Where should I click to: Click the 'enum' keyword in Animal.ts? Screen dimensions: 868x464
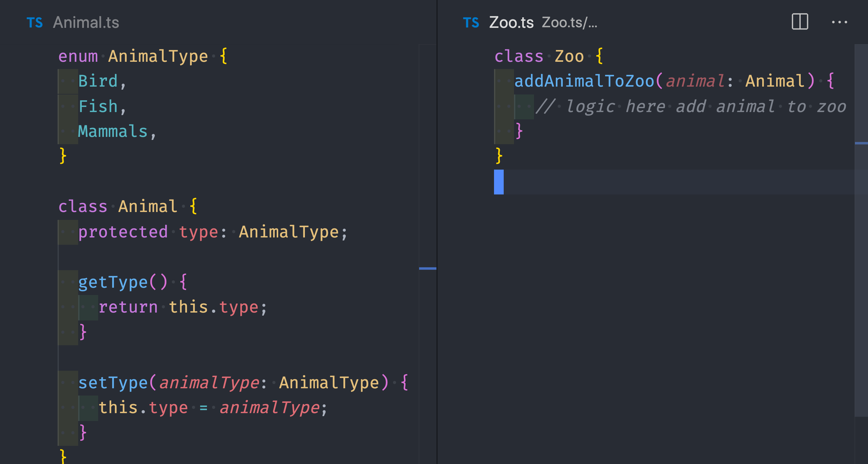coord(78,56)
